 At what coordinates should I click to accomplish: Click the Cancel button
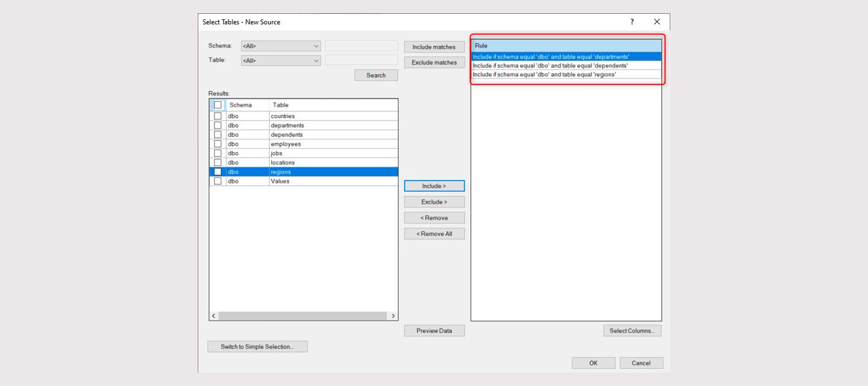pos(641,363)
